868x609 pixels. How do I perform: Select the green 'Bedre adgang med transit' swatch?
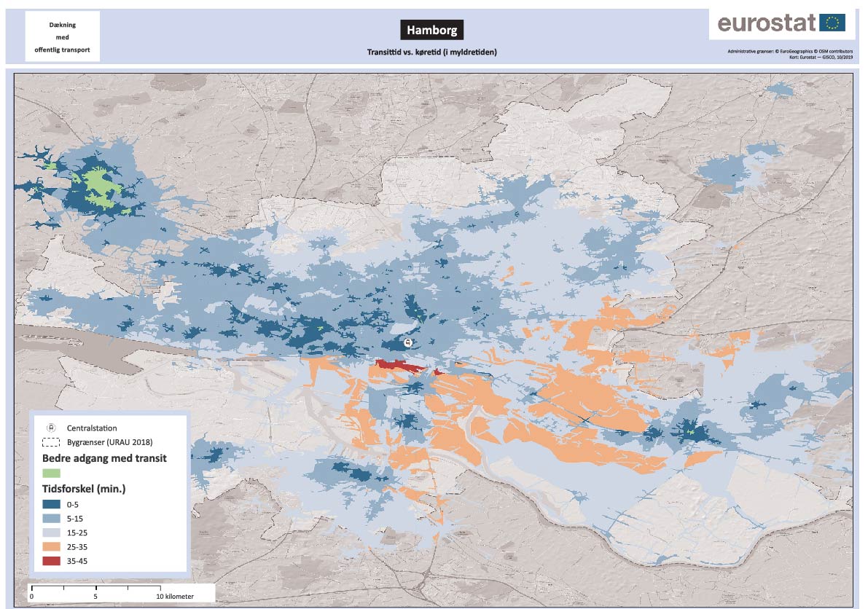[x=52, y=472]
